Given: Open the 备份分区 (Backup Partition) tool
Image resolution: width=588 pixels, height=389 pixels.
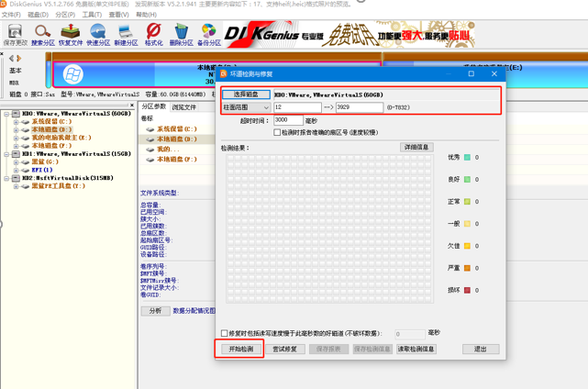Looking at the screenshot, I should (209, 34).
